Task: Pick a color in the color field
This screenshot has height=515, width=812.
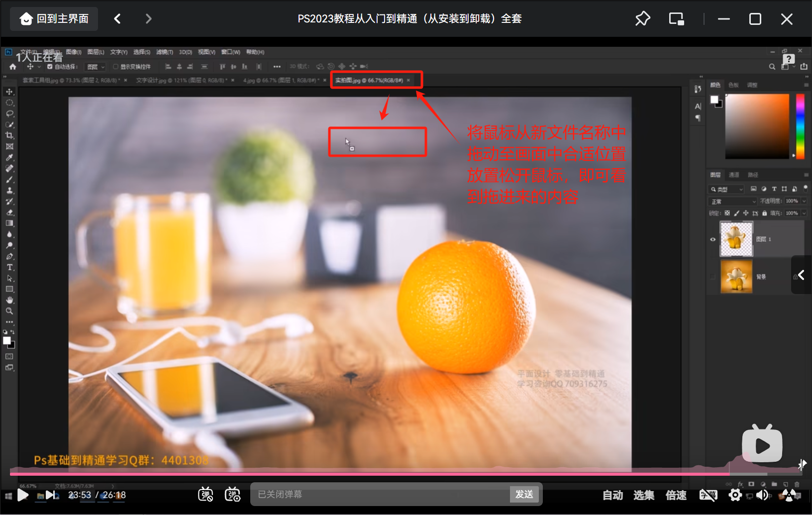Action: 757,126
